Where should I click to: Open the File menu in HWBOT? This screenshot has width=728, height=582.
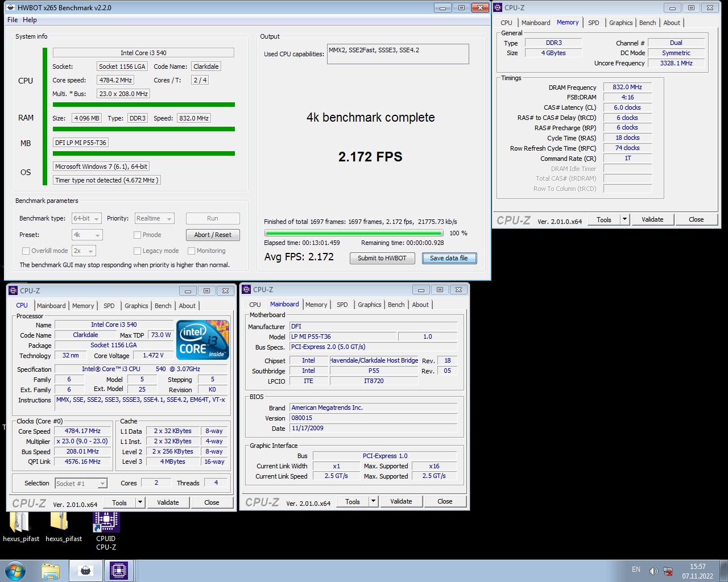pyautogui.click(x=13, y=20)
